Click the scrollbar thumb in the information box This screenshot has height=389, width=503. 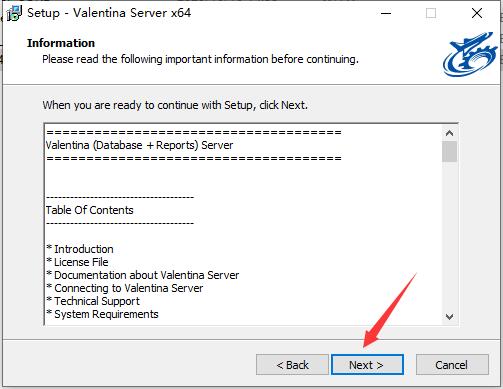pyautogui.click(x=449, y=151)
